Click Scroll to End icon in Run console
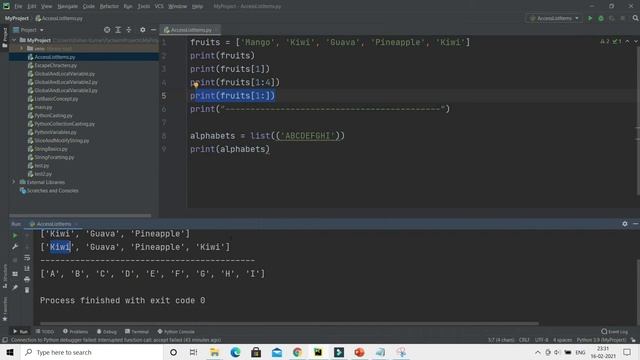 pyautogui.click(x=27, y=268)
